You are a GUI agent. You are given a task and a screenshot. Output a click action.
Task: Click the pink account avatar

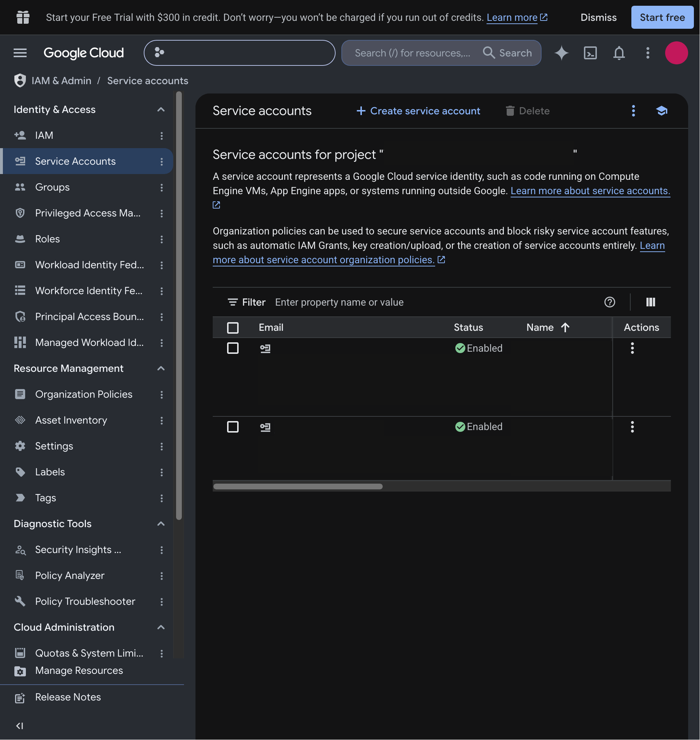(677, 53)
